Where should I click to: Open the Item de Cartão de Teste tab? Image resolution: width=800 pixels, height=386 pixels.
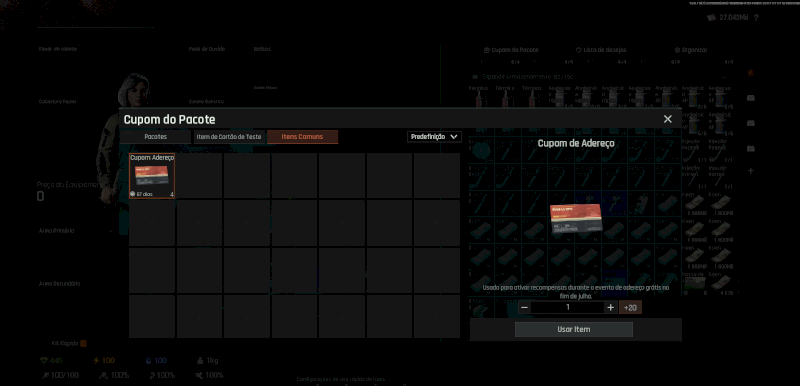pos(229,137)
